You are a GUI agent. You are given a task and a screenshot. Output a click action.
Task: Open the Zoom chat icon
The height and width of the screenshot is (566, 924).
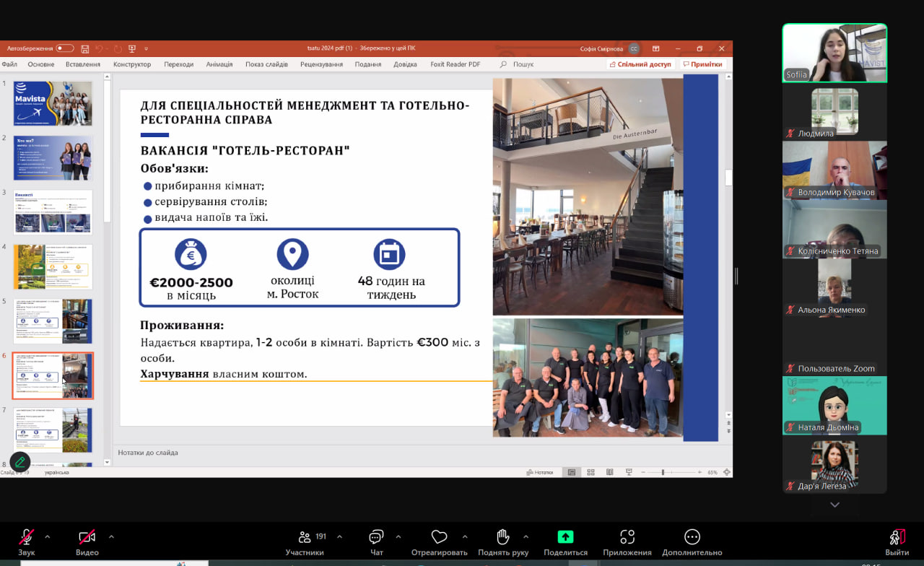coord(376,538)
